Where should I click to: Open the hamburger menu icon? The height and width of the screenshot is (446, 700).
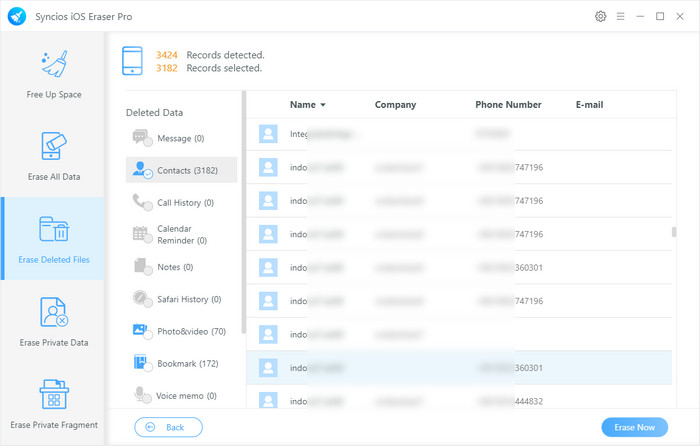point(621,17)
